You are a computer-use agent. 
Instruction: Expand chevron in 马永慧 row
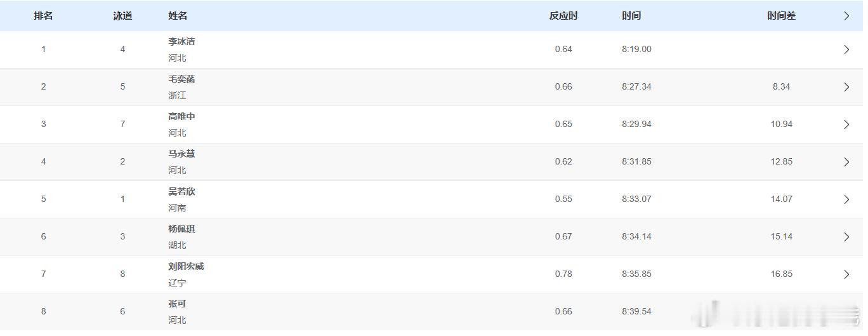pyautogui.click(x=846, y=162)
